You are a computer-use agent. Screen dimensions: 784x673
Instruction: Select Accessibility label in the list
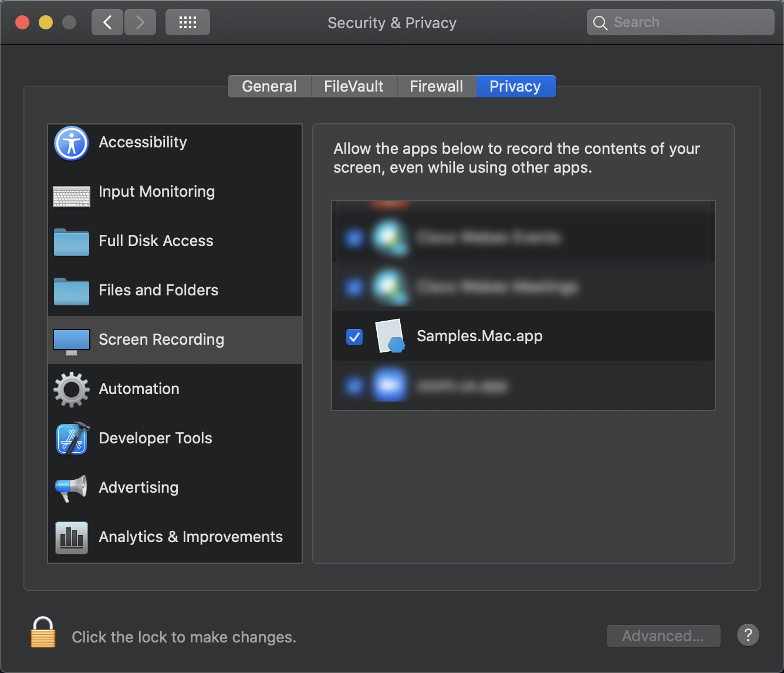pos(143,142)
